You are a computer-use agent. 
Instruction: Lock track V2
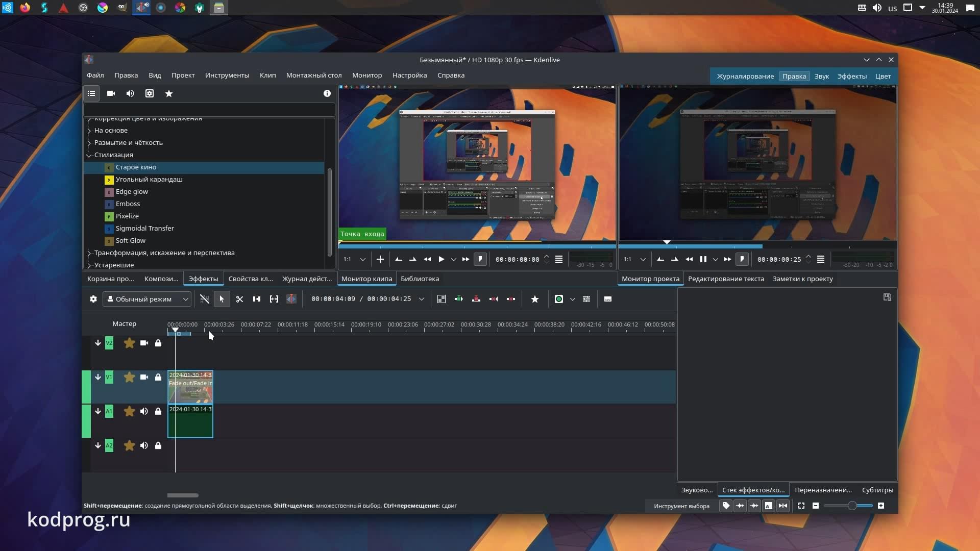coord(158,343)
